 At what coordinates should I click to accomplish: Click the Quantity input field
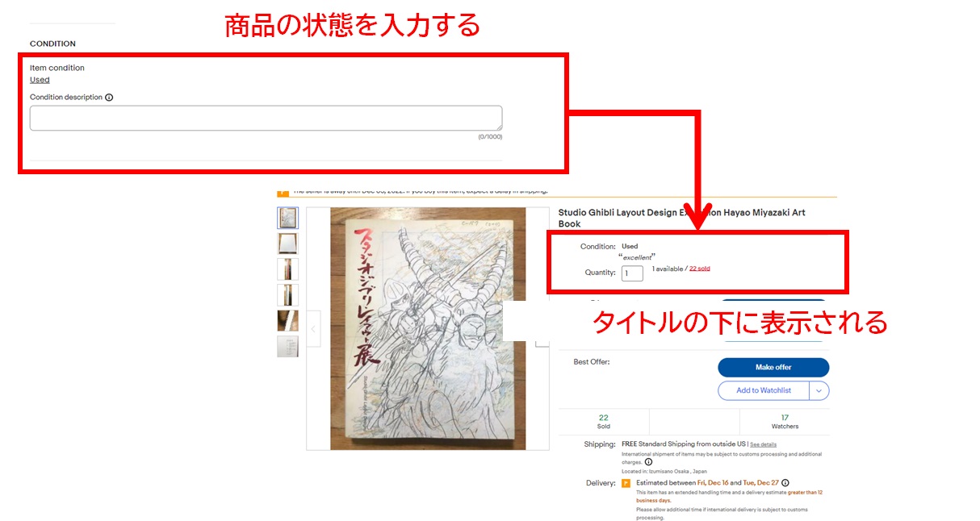632,273
